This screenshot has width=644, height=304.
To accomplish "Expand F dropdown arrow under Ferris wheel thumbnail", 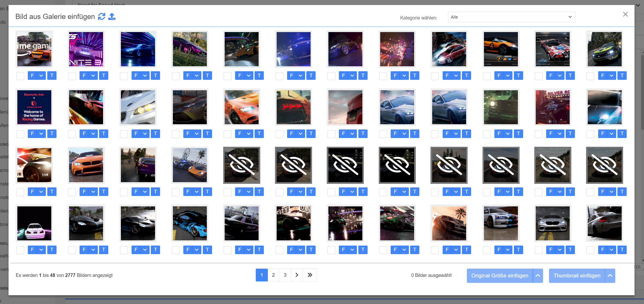I will 197,192.
